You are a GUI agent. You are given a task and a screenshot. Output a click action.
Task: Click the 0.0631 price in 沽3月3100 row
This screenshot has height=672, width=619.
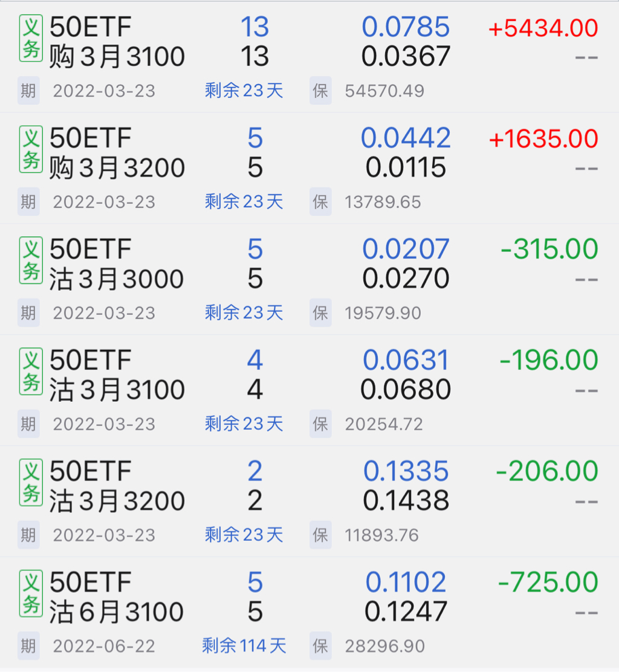pyautogui.click(x=406, y=361)
